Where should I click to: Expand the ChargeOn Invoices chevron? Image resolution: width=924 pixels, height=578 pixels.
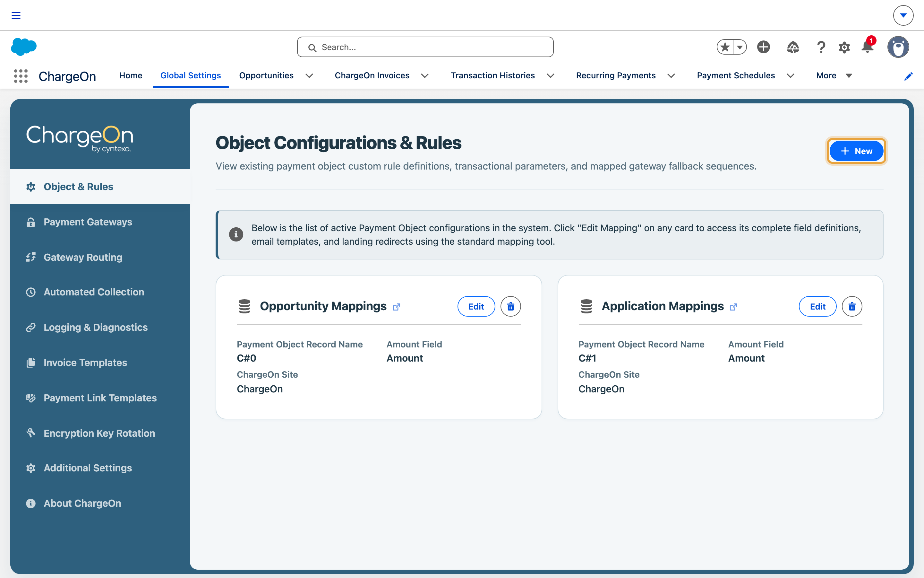click(x=424, y=76)
